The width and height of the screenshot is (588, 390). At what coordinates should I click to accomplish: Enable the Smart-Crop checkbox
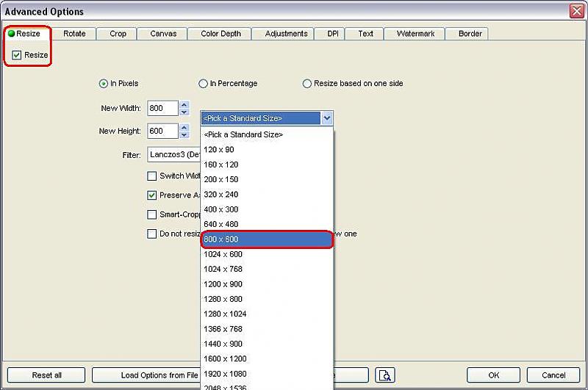tap(152, 214)
